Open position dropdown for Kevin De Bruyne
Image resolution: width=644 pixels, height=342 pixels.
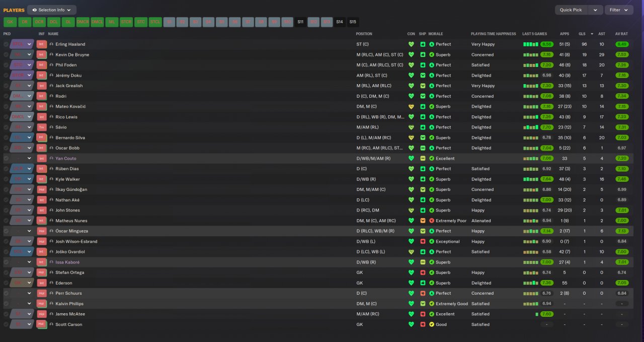tap(29, 54)
